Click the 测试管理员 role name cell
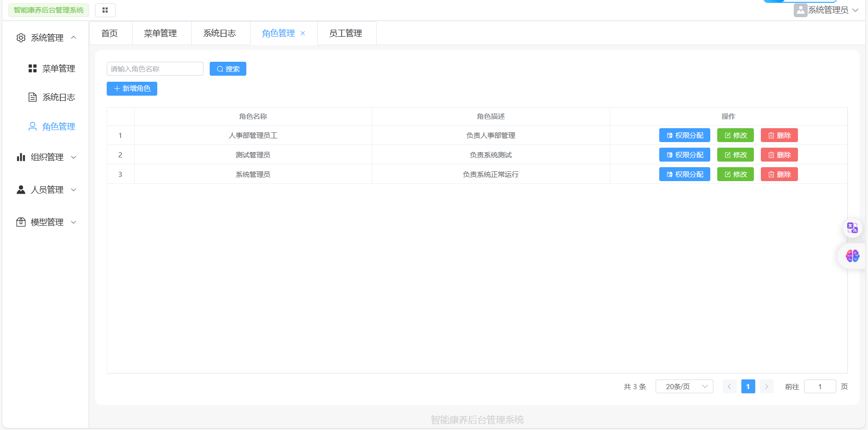The width and height of the screenshot is (868, 430). point(253,155)
